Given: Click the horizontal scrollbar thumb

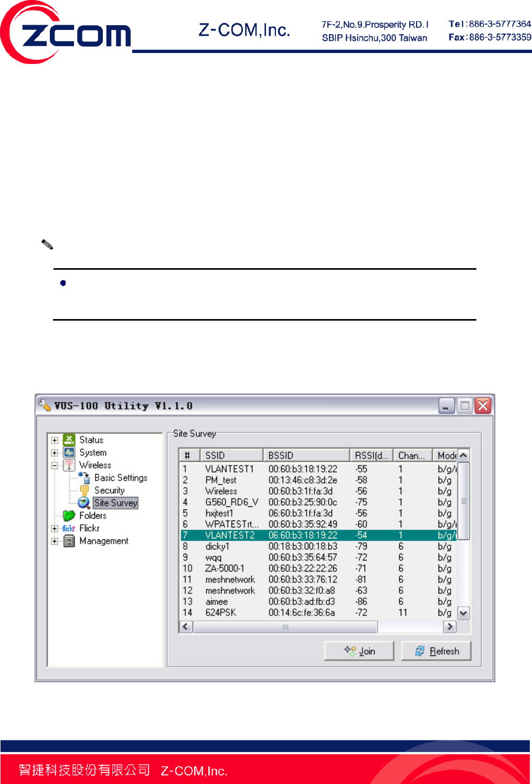Looking at the screenshot, I should click(x=285, y=627).
